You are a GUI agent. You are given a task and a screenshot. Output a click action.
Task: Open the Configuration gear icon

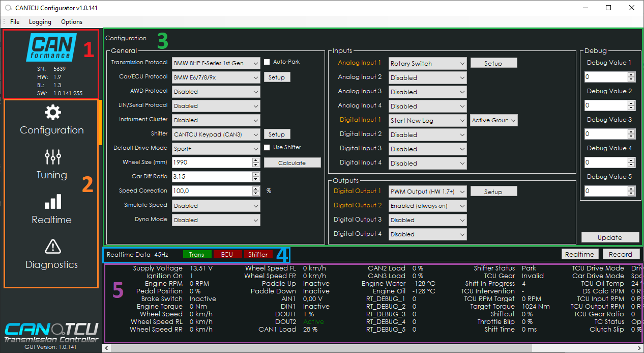52,113
